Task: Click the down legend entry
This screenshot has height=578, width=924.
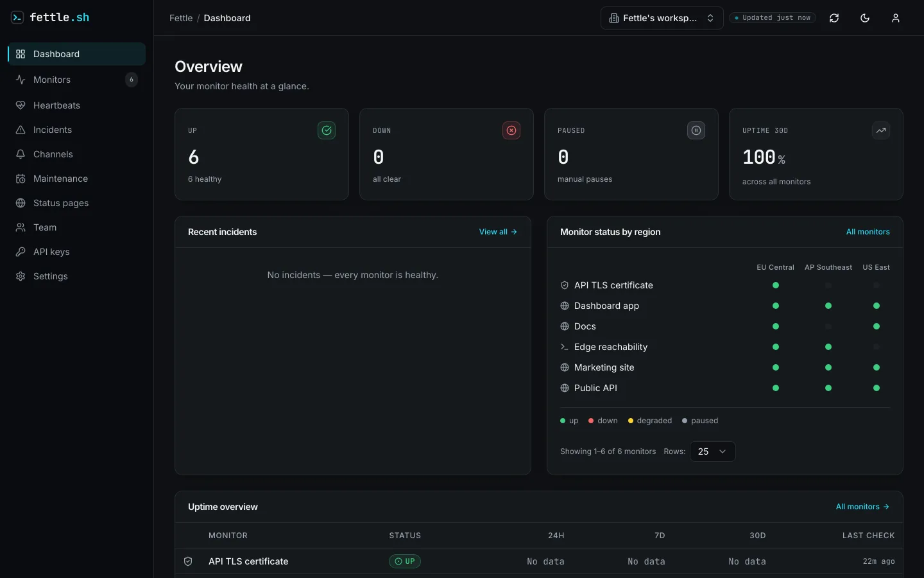Action: click(x=603, y=421)
